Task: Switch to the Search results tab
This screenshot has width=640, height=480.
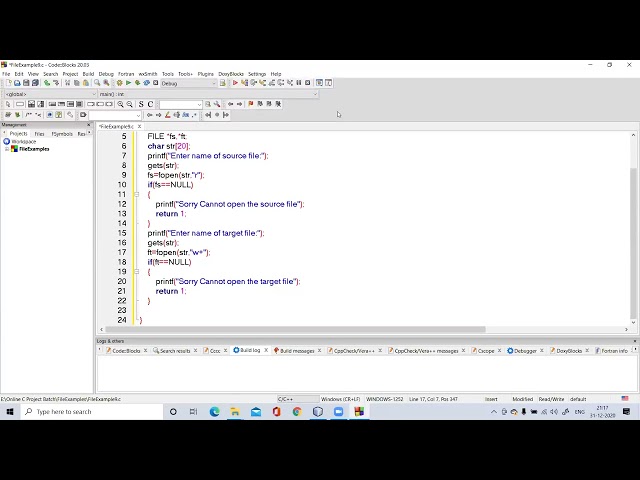Action: [x=175, y=351]
